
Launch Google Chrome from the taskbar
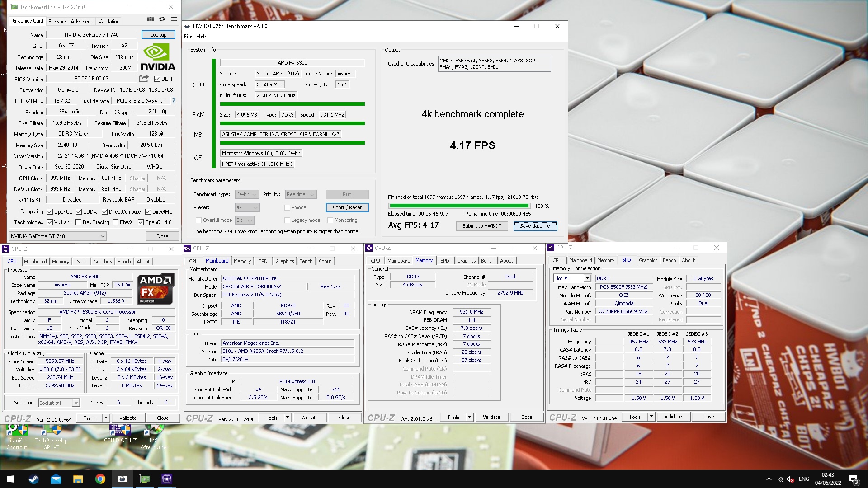pos(100,479)
